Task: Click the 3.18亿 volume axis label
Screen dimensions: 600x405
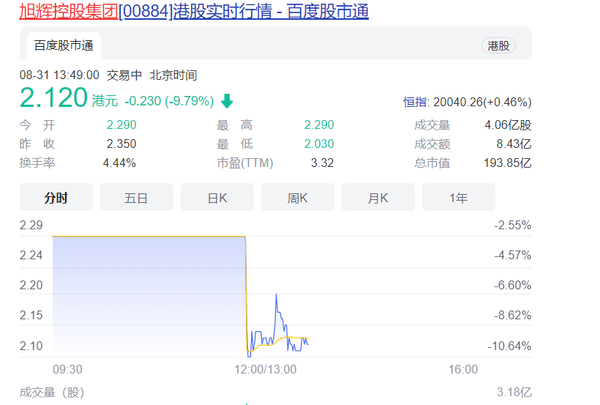Action: click(x=514, y=392)
